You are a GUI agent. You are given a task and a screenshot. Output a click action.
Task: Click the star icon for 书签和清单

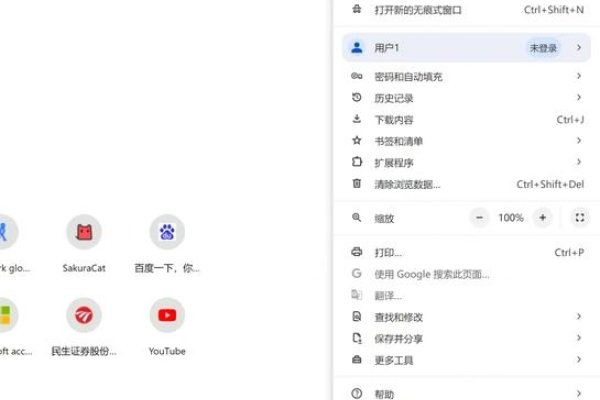coord(357,140)
